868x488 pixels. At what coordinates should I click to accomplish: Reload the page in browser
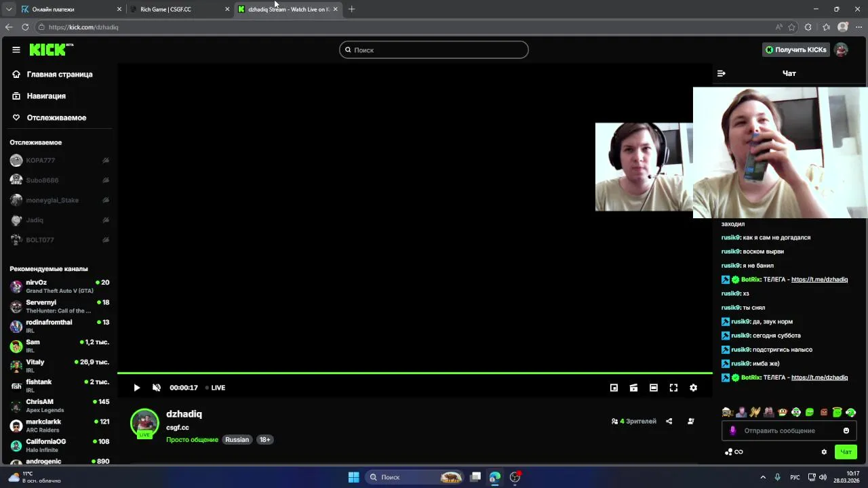coord(25,27)
